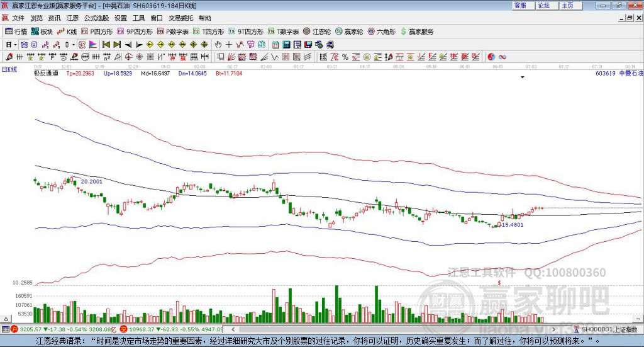Open the 板块 sector view
The height and width of the screenshot is (347, 644).
point(42,31)
